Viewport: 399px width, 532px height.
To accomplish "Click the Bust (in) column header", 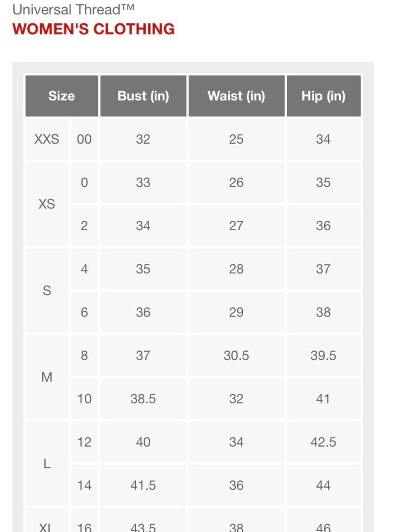I will 143,96.
